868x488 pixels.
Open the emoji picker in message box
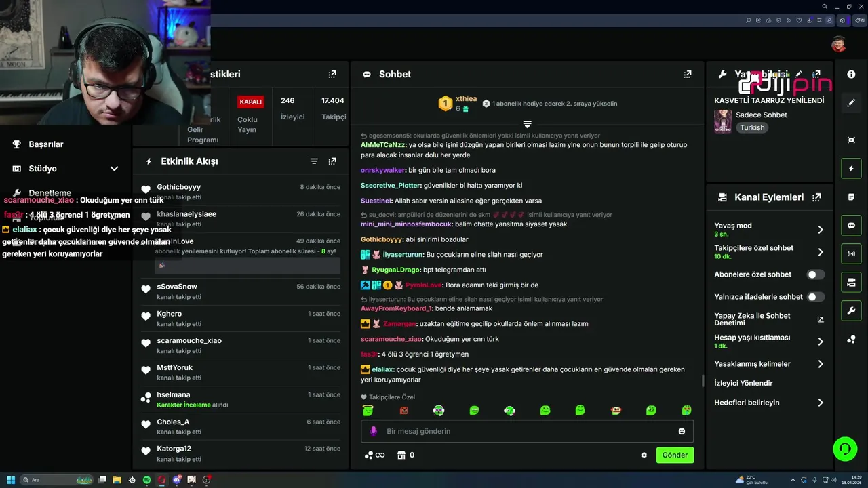[x=682, y=431]
